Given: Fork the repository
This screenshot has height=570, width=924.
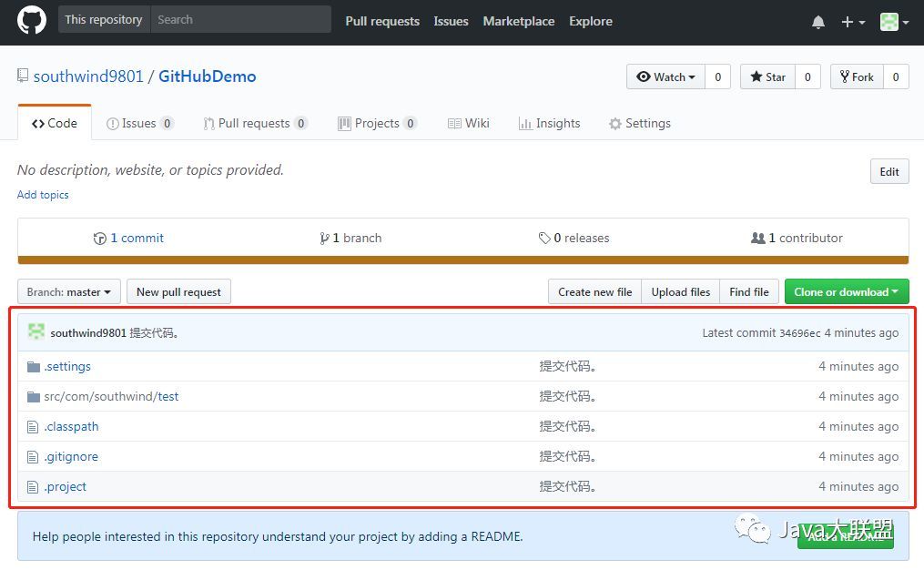Looking at the screenshot, I should point(857,76).
